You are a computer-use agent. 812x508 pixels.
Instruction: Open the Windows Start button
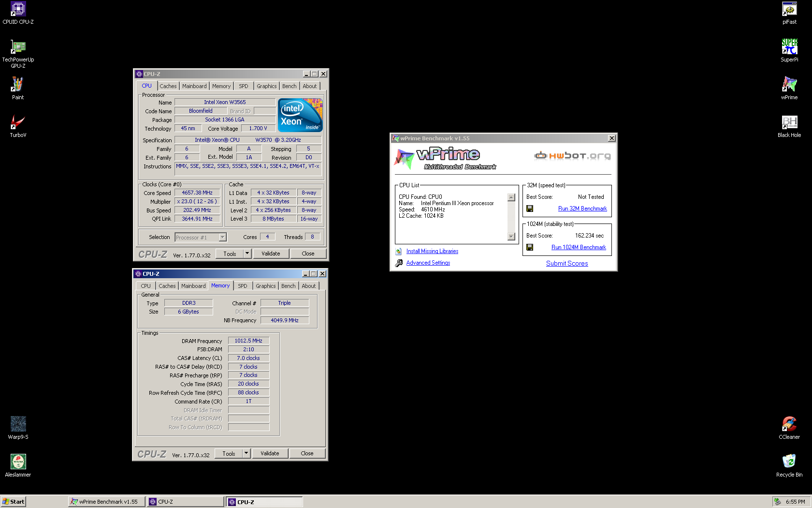[x=13, y=502]
